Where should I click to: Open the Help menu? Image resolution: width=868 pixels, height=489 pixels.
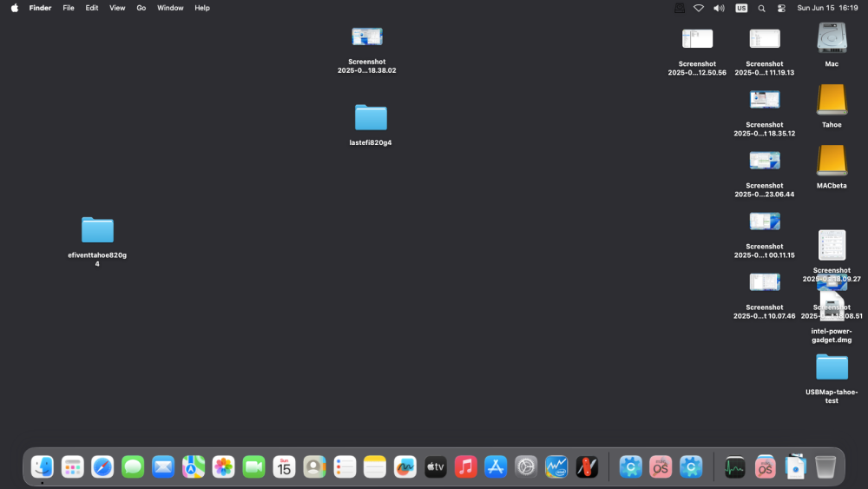click(x=202, y=8)
